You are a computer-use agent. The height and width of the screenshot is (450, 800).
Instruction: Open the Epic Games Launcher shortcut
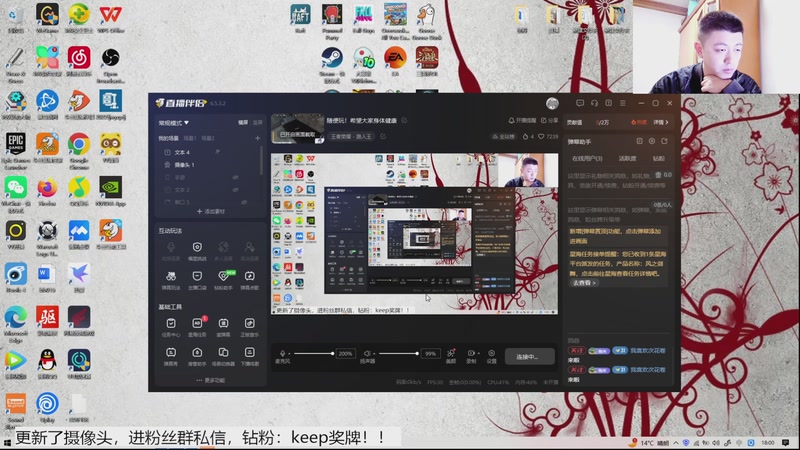[x=16, y=151]
